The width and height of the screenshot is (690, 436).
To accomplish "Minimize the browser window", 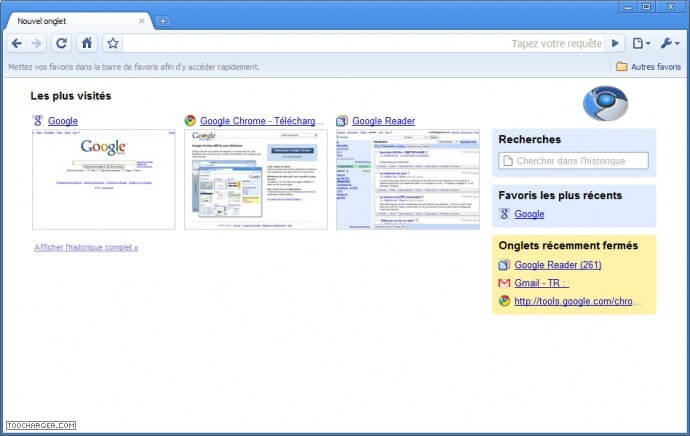I will click(628, 7).
